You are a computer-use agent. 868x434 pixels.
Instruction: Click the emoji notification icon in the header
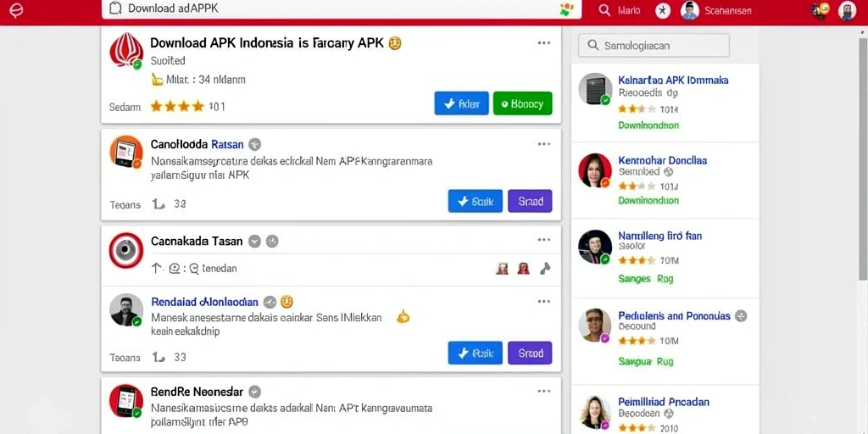coord(821,10)
